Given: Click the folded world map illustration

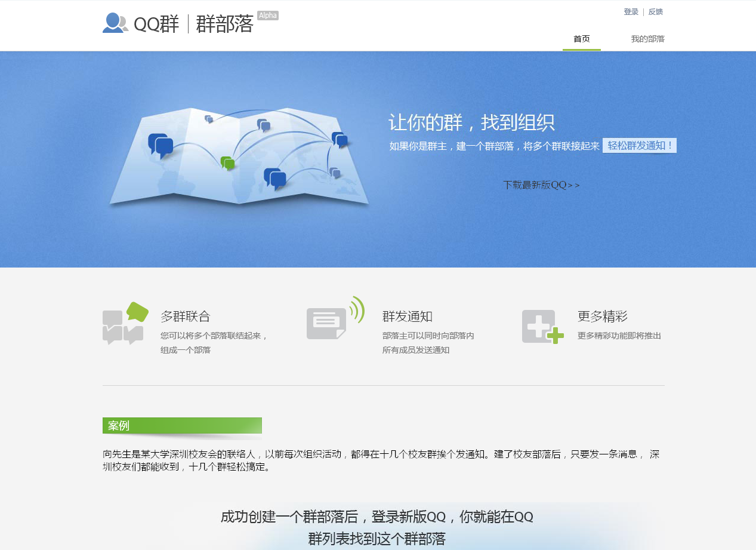Looking at the screenshot, I should pyautogui.click(x=239, y=156).
